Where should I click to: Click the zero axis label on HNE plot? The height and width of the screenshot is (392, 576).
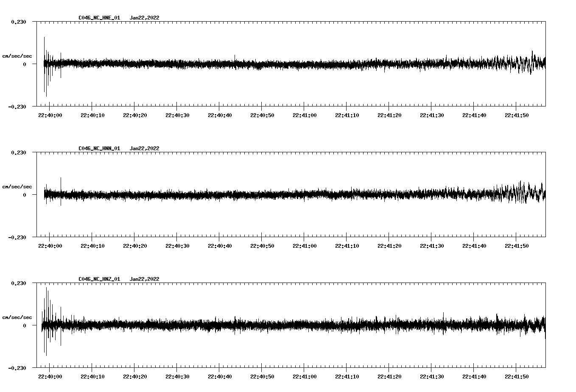coord(25,64)
